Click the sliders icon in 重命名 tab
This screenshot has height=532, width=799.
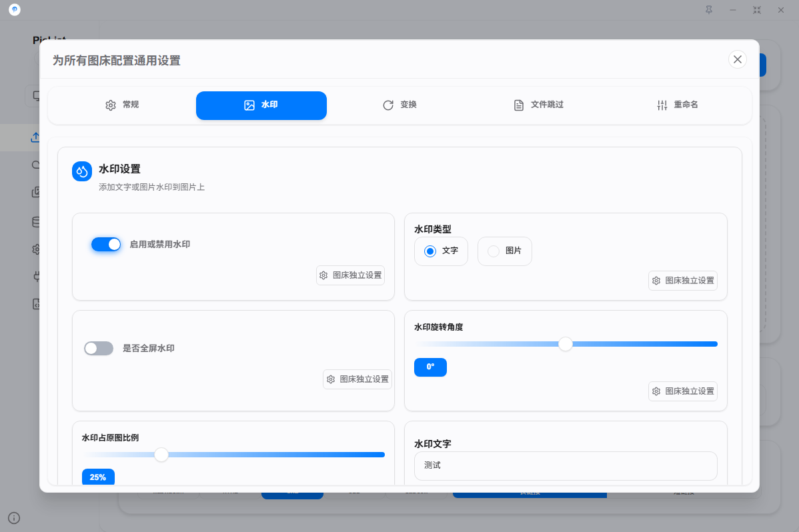[x=662, y=105]
